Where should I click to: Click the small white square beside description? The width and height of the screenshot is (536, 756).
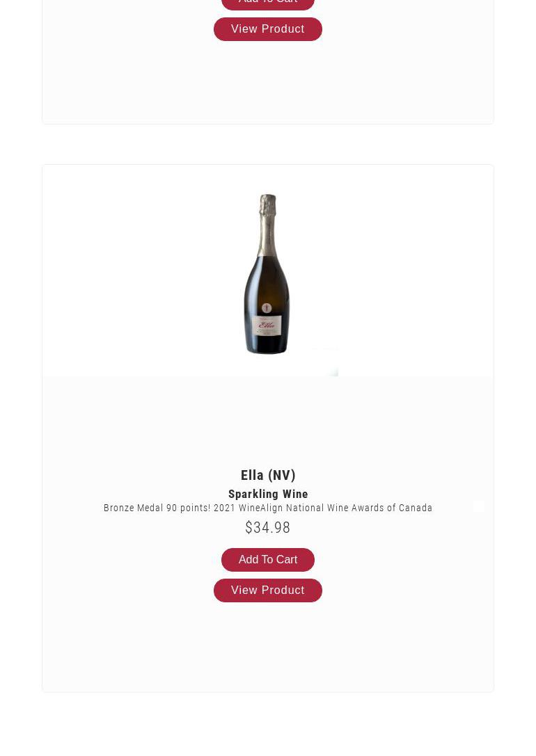(479, 507)
